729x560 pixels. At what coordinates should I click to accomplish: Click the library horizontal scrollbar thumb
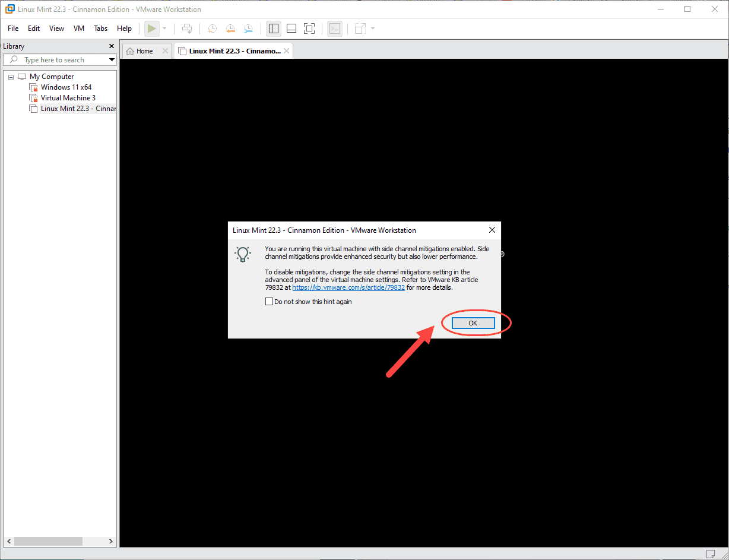point(49,541)
